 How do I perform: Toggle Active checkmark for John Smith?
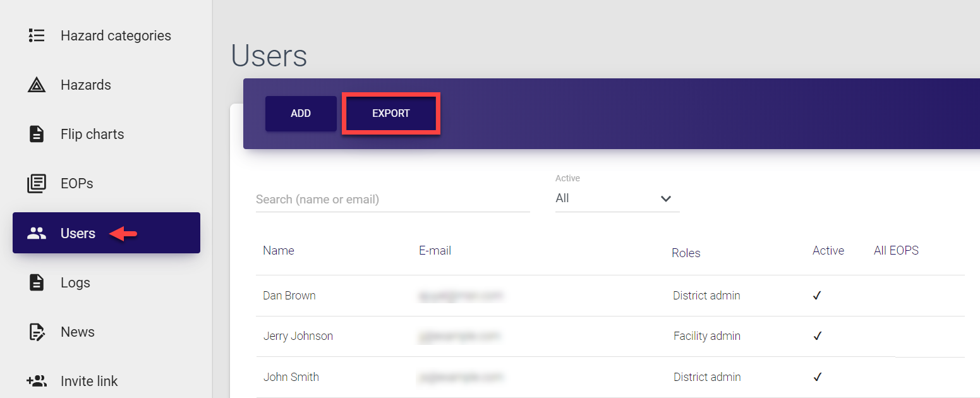(x=817, y=377)
